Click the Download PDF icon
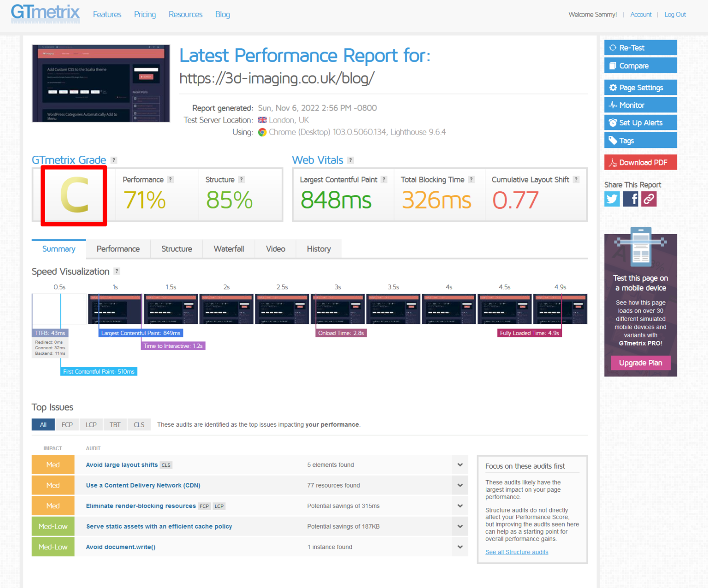708x588 pixels. (x=613, y=162)
